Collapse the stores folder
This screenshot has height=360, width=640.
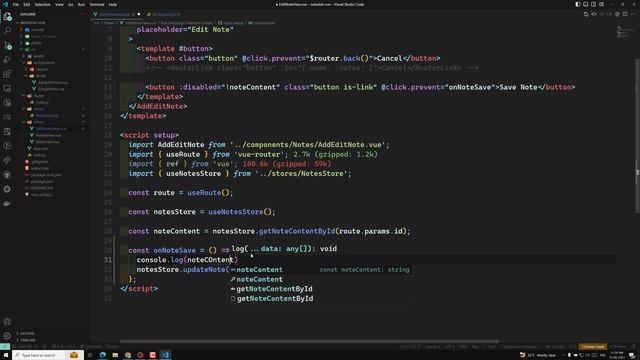[x=39, y=109]
